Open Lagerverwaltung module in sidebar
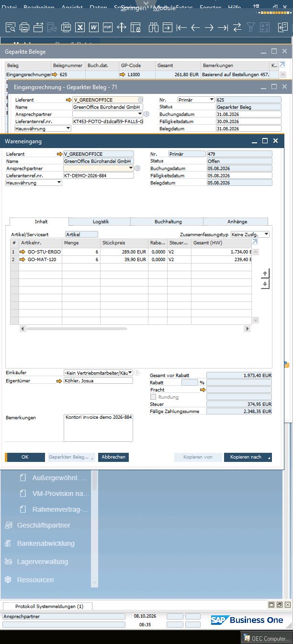Viewport: 293px width, 644px height. [x=43, y=562]
